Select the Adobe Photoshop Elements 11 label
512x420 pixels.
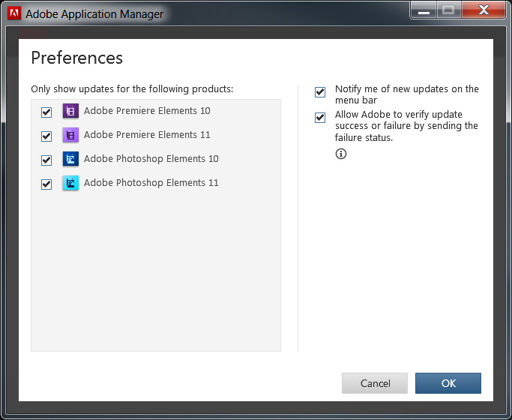click(151, 182)
